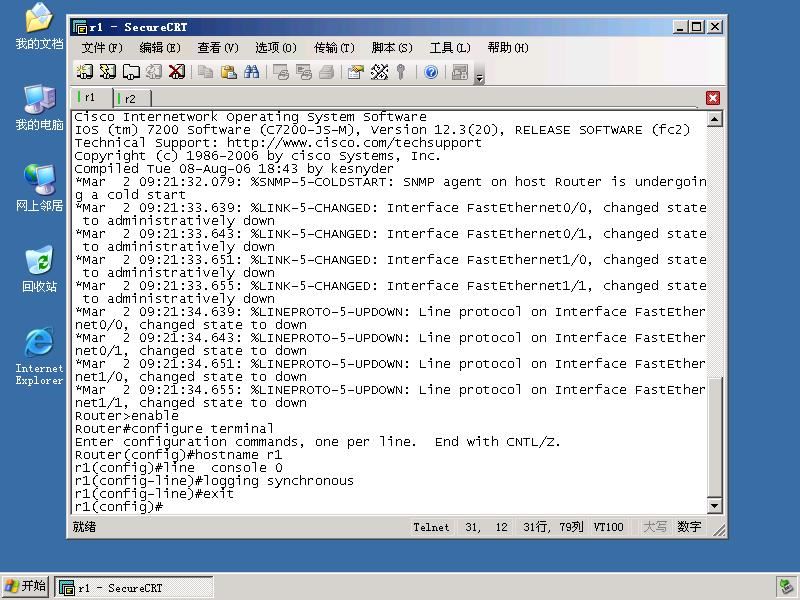800x600 pixels.
Task: Click the techsupport URL in terminal
Action: pyautogui.click(x=354, y=143)
